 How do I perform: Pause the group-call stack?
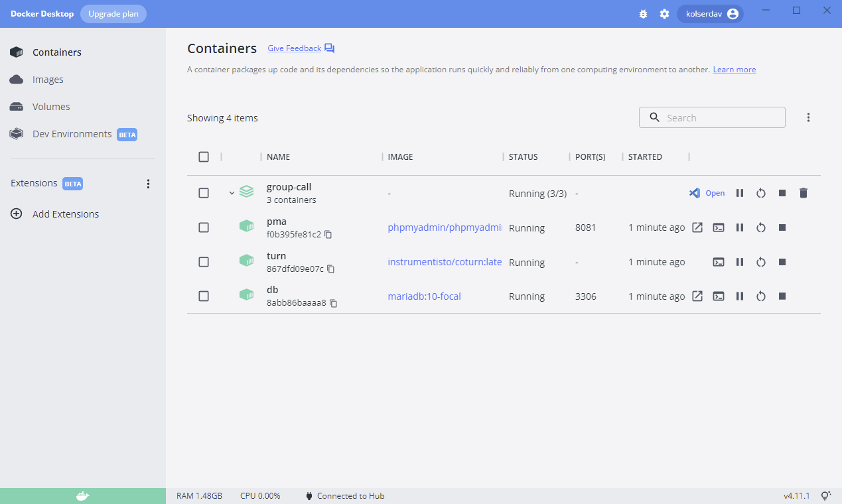pos(740,193)
